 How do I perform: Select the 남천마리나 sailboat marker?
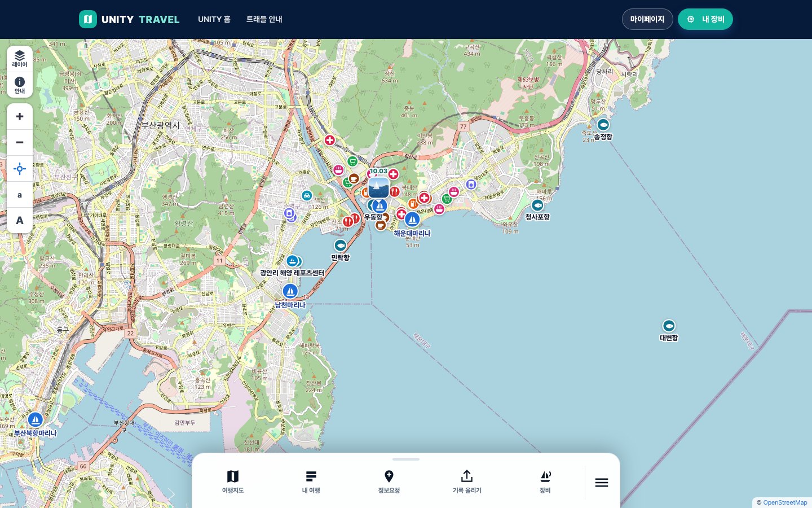(290, 291)
